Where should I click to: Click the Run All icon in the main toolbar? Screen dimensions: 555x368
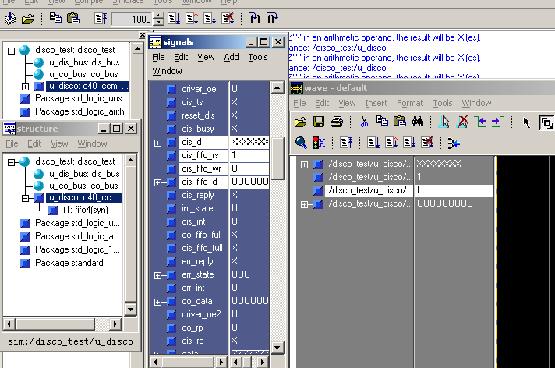pos(210,18)
